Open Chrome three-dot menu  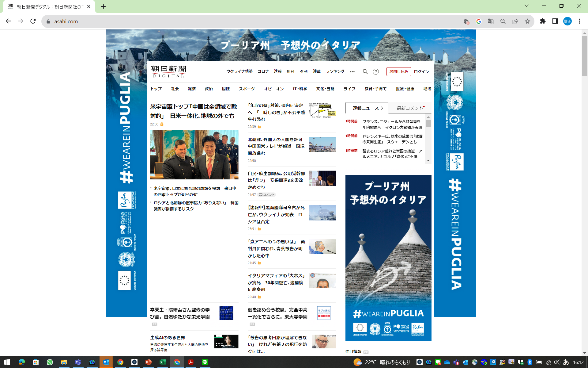(x=579, y=21)
